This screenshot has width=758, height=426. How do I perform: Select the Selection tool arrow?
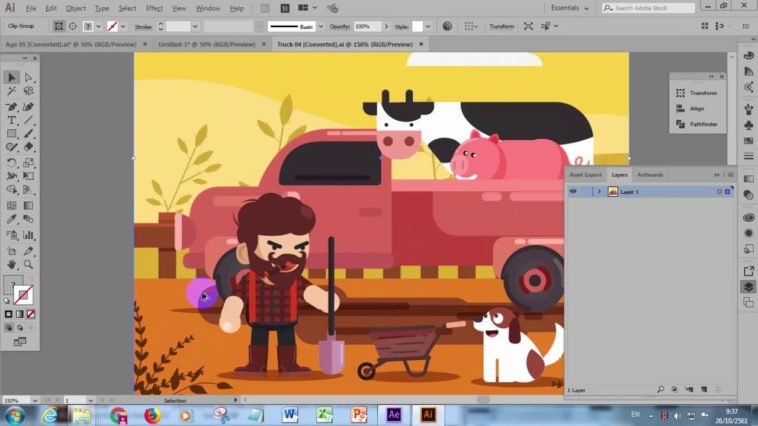click(x=12, y=77)
